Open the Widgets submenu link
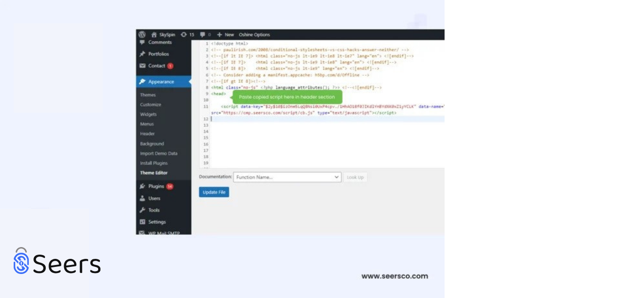Viewport: 644px width, 298px height. pos(149,115)
